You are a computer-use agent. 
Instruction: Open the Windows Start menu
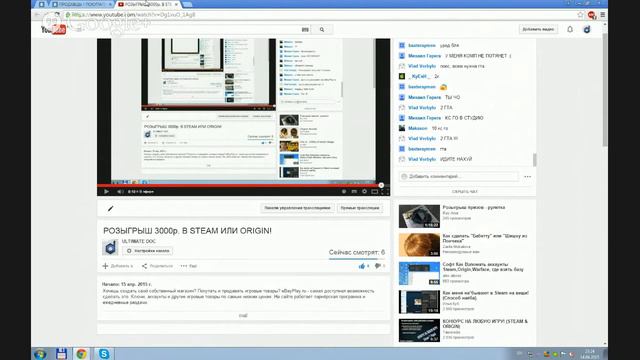click(40, 353)
